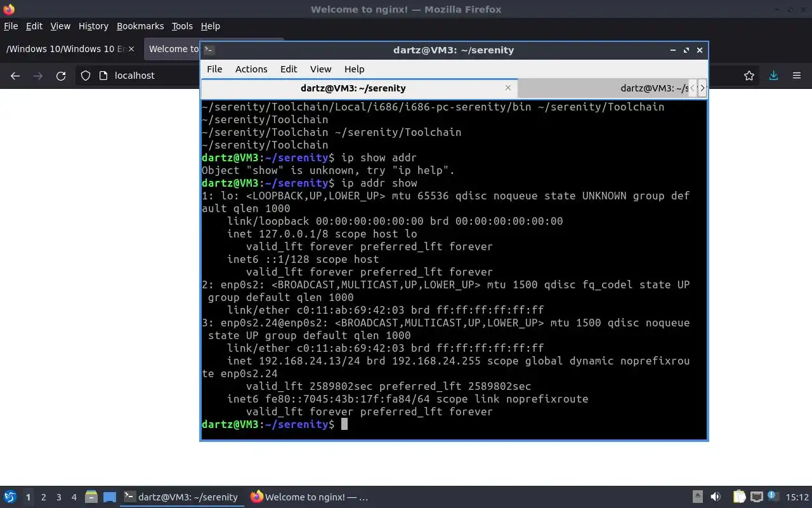Open the LXQt application launcher menu

(x=10, y=497)
